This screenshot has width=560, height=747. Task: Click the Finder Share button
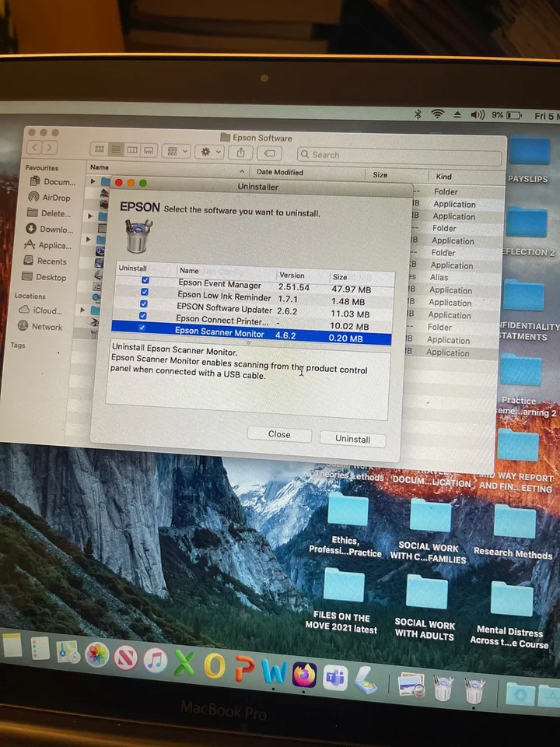pyautogui.click(x=241, y=153)
